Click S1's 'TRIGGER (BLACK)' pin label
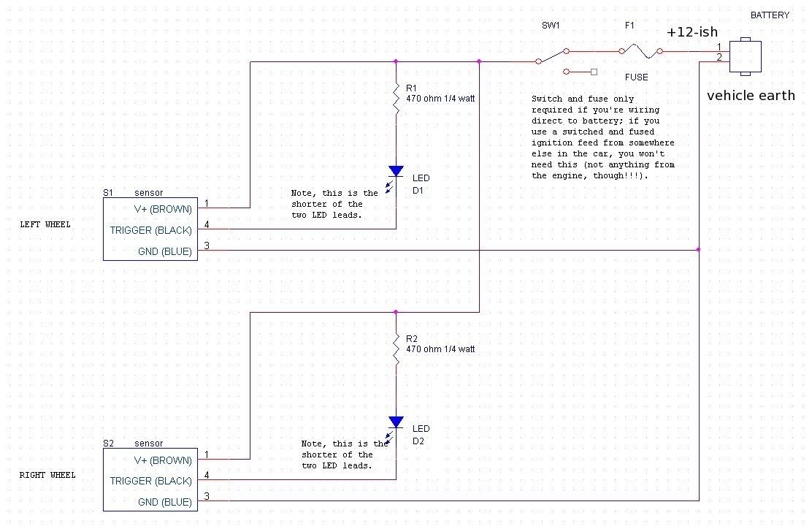The width and height of the screenshot is (812, 529). coord(150,230)
